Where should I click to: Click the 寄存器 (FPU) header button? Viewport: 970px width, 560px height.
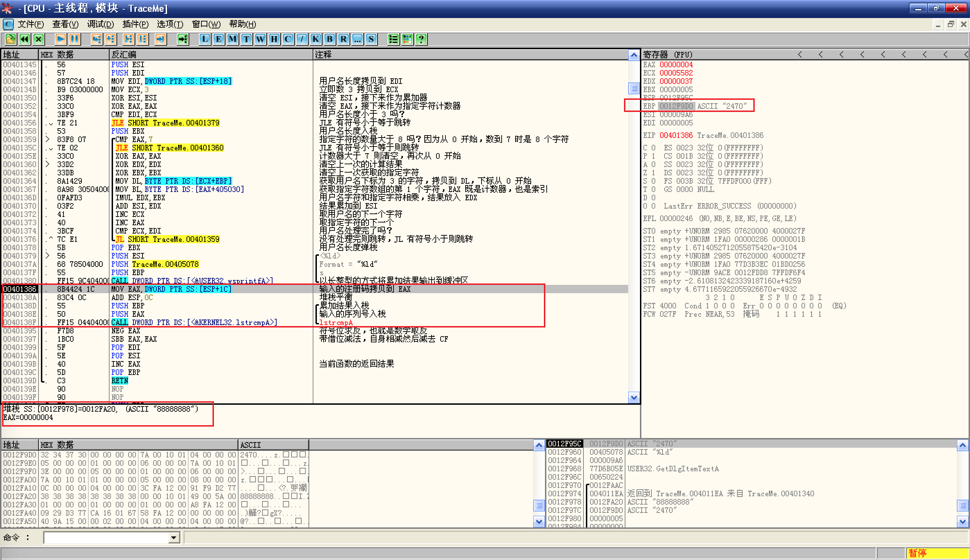[x=668, y=55]
